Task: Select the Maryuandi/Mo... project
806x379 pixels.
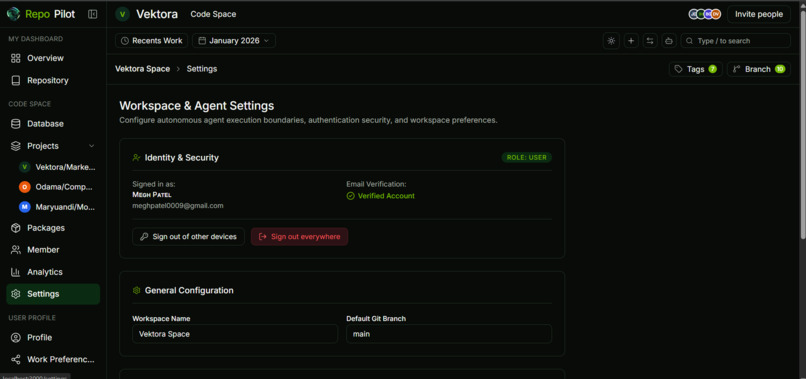Action: coord(58,207)
